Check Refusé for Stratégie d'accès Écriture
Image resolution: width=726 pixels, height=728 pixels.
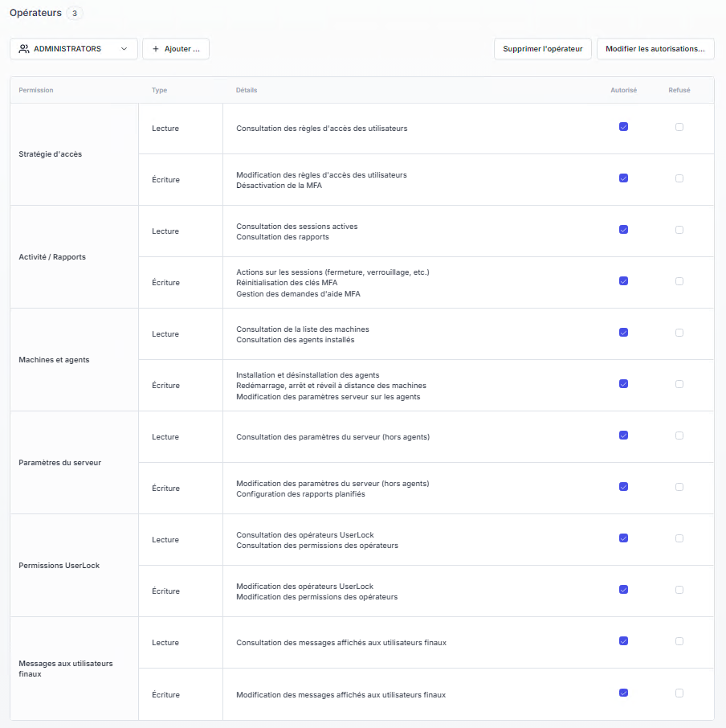click(x=679, y=178)
